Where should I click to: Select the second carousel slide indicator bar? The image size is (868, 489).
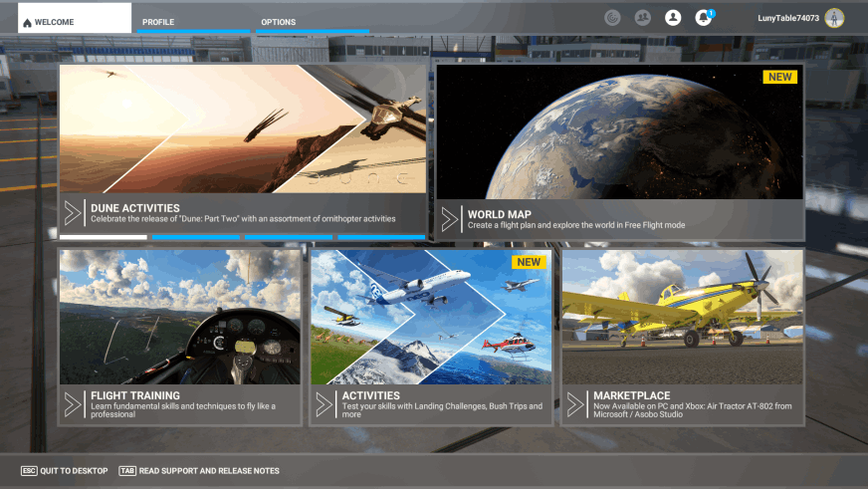(195, 237)
